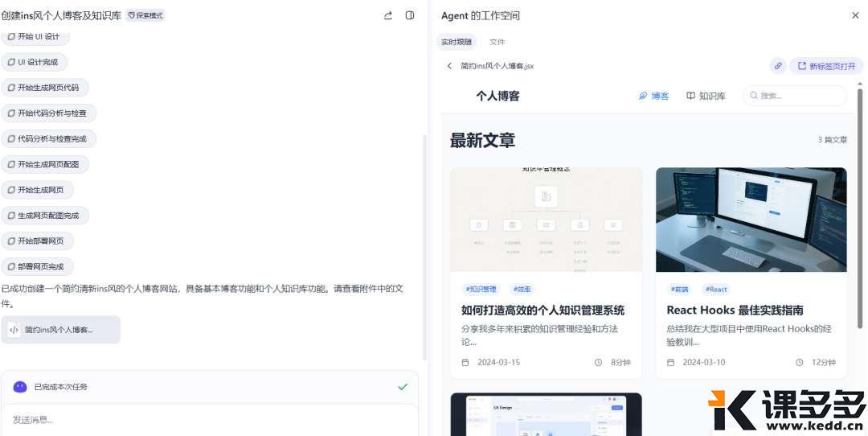
Task: Go back with the left chevron arrow
Action: pos(449,66)
